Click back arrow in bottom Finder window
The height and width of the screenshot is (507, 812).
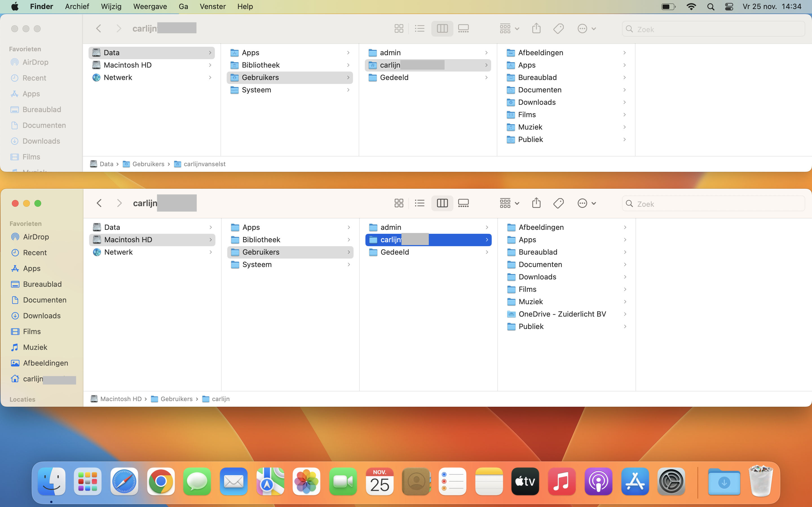pyautogui.click(x=99, y=203)
